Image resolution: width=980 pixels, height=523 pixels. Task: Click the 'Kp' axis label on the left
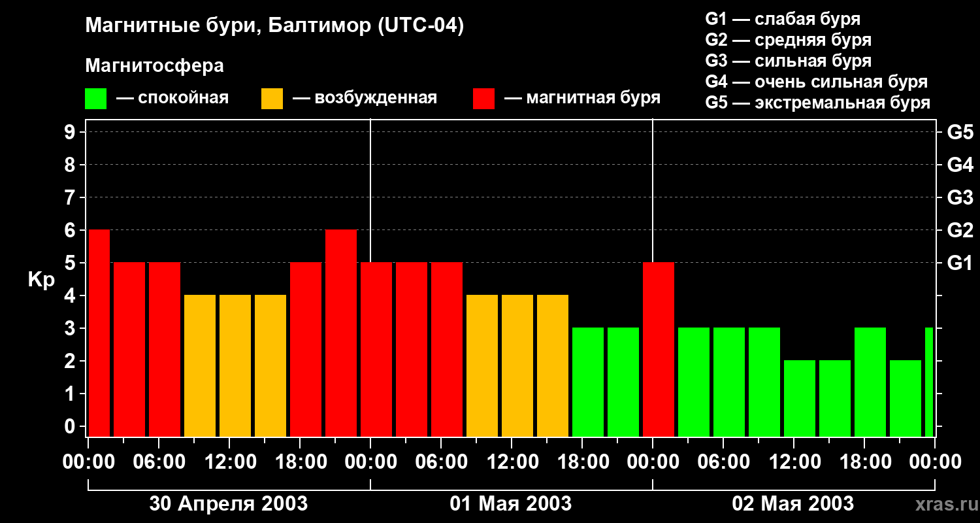[x=41, y=280]
